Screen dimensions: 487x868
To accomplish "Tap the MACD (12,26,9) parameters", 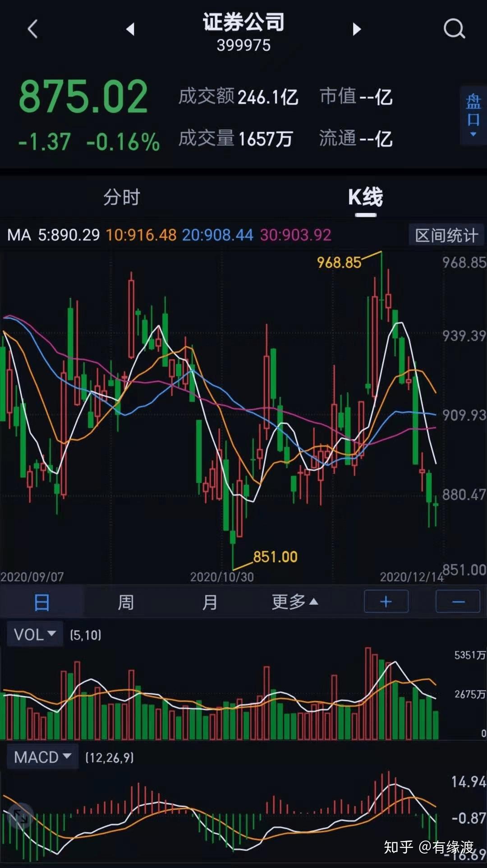I will 110,758.
